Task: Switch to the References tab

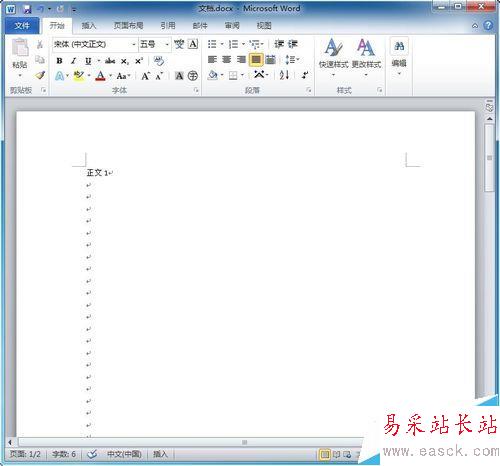Action: [x=168, y=26]
